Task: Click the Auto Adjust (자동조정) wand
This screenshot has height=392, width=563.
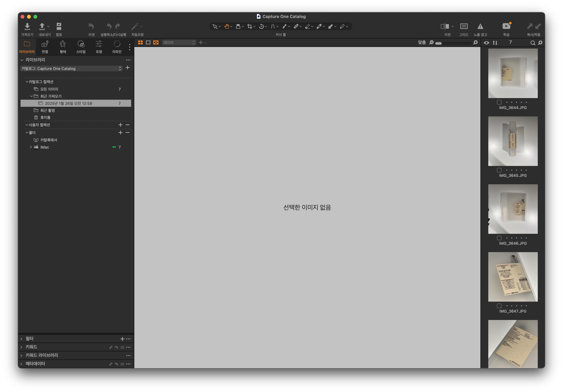Action: [x=135, y=26]
